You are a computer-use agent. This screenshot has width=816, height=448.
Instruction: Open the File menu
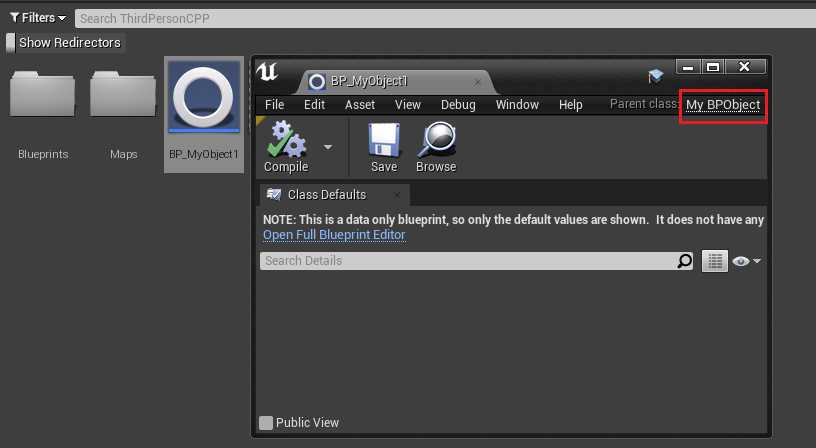274,105
